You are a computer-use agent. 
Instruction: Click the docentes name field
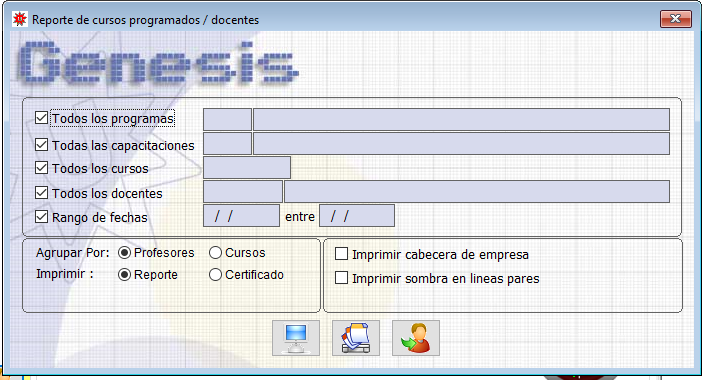[477, 192]
